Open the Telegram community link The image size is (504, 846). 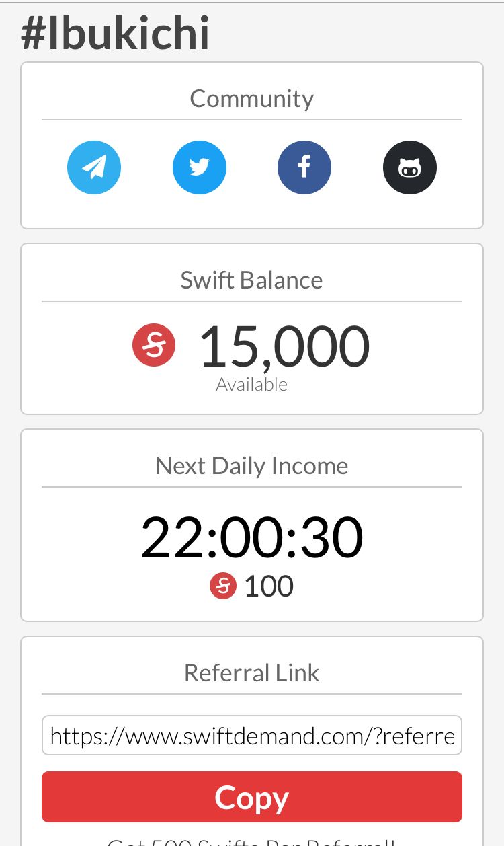click(94, 167)
